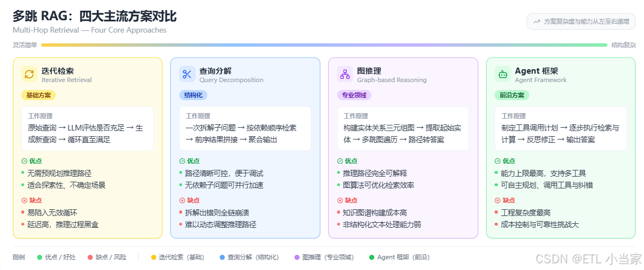Click 路径清晰可控，便于调试
This screenshot has width=644, height=270.
[224, 173]
